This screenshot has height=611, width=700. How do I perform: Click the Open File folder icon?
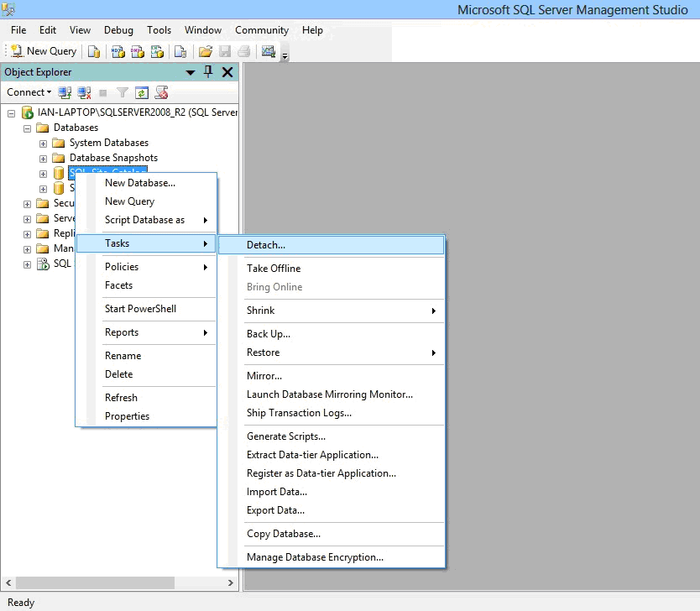pos(205,51)
